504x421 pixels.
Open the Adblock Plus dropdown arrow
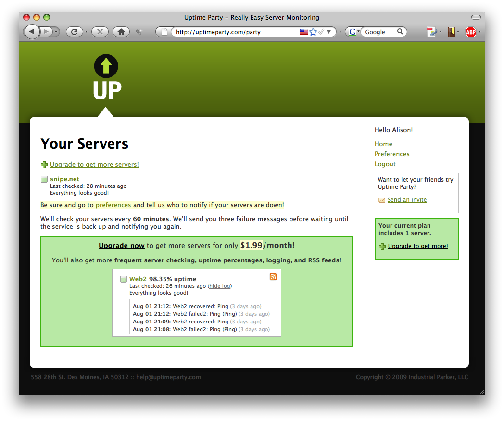(479, 32)
